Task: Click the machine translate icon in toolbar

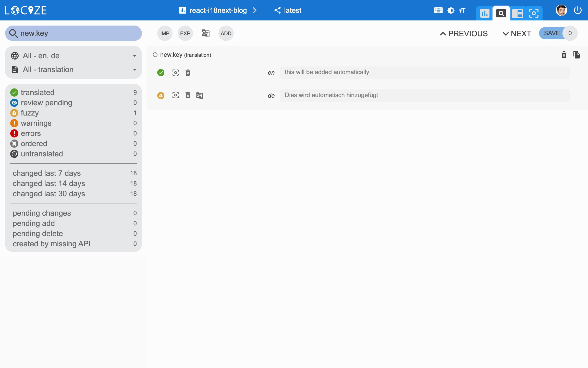Action: (x=205, y=33)
